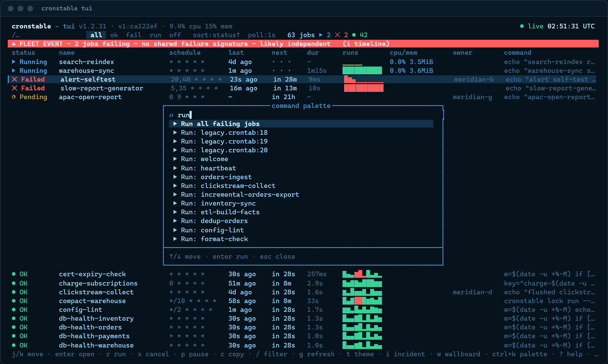Switch to the 'ok' filter tab

(114, 35)
